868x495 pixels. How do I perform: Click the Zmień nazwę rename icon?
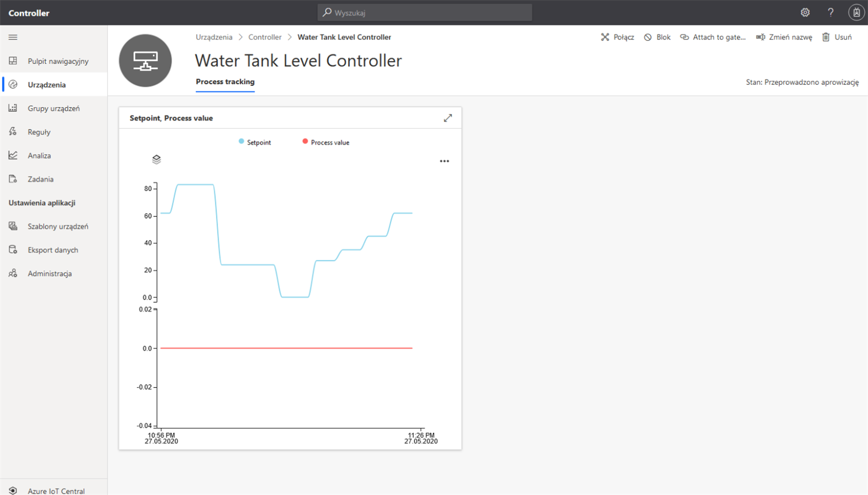(760, 37)
